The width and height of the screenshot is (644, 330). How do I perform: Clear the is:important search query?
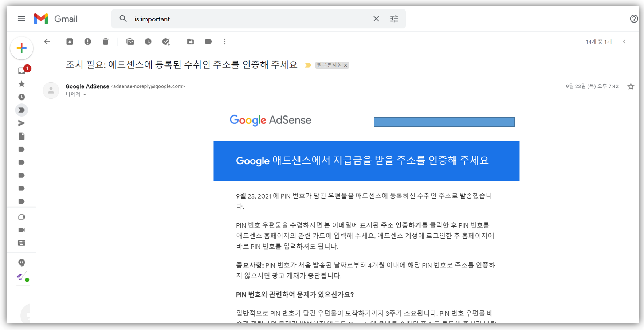[376, 19]
